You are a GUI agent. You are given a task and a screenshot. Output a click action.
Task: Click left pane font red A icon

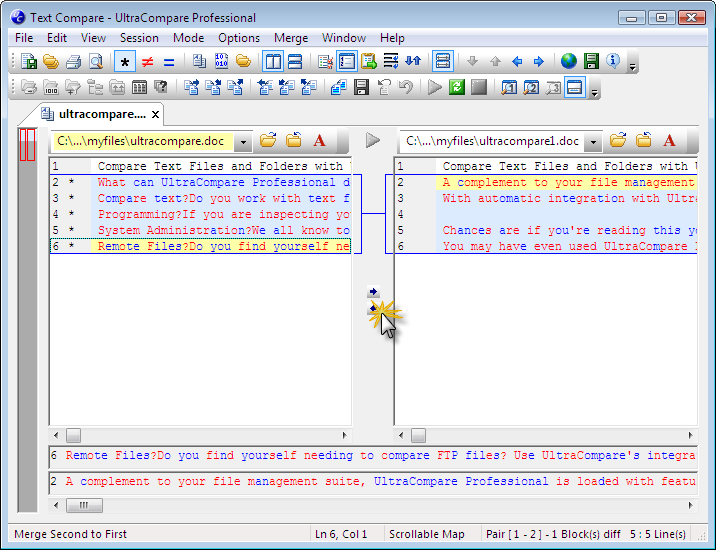(x=320, y=140)
